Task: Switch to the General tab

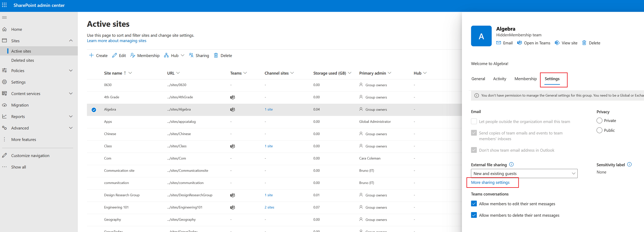Action: point(478,79)
